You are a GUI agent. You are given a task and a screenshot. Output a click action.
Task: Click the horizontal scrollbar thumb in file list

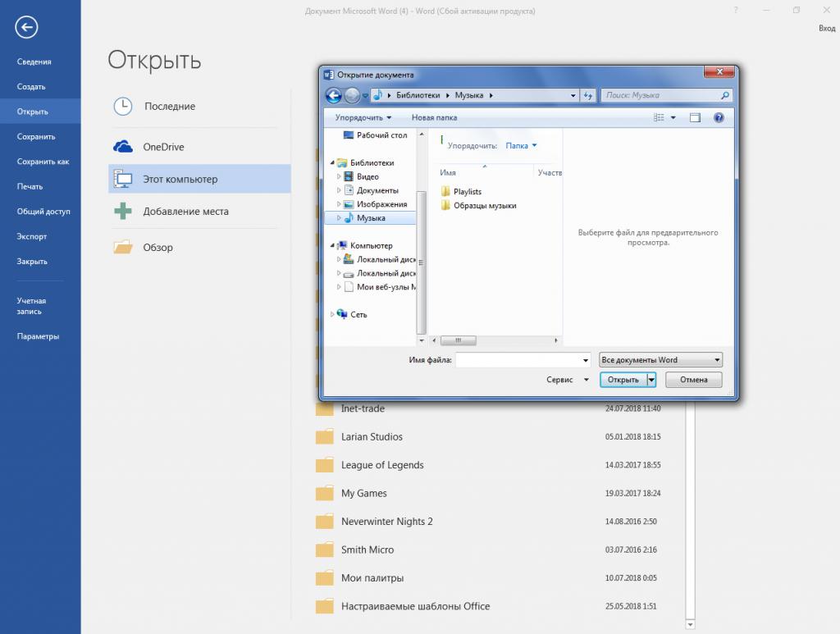[x=458, y=340]
